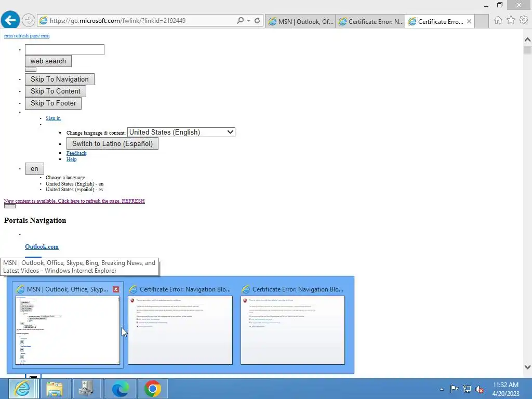
Task: Expand the address bar autocomplete arrow
Action: coord(249,20)
